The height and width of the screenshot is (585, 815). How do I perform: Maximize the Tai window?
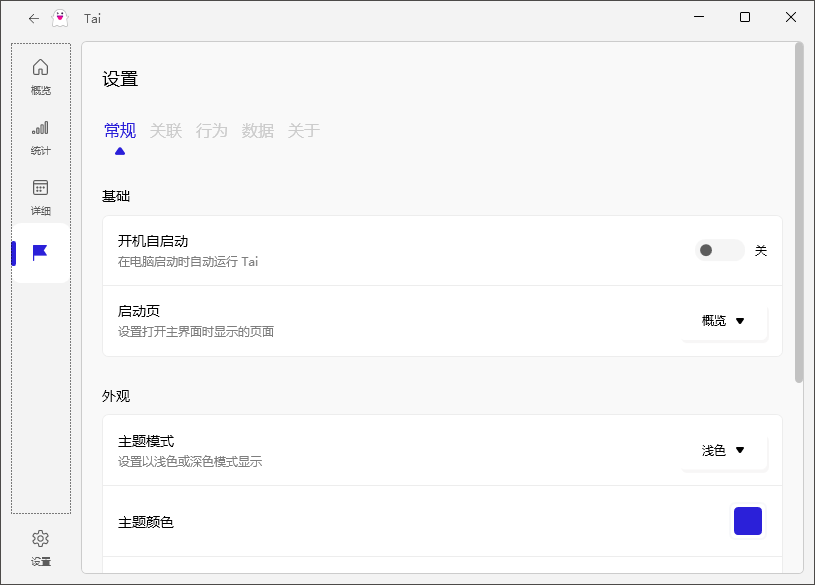tap(745, 17)
